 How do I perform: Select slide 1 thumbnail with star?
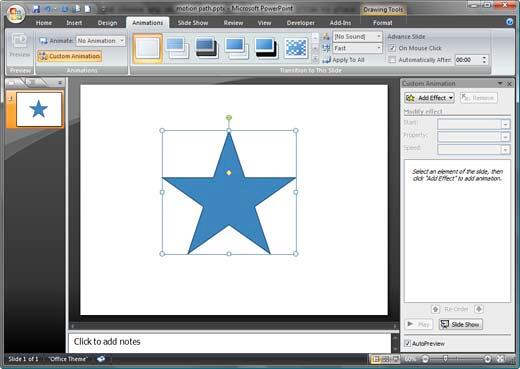39,109
